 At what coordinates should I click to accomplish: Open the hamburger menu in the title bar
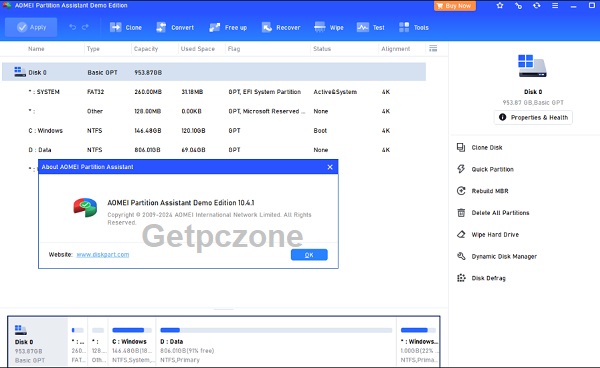(555, 6)
